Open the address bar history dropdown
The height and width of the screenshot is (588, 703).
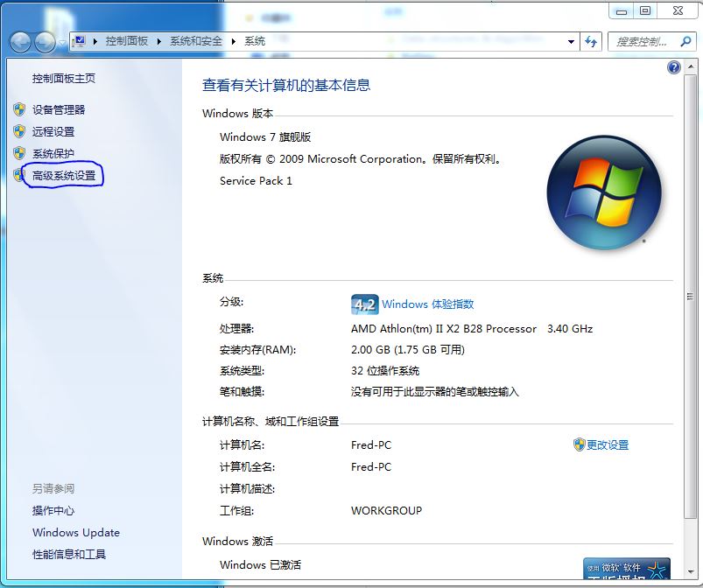pyautogui.click(x=571, y=42)
